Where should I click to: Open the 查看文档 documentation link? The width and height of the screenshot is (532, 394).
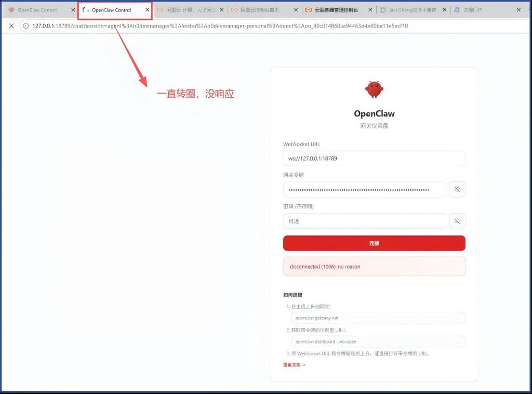click(x=294, y=365)
